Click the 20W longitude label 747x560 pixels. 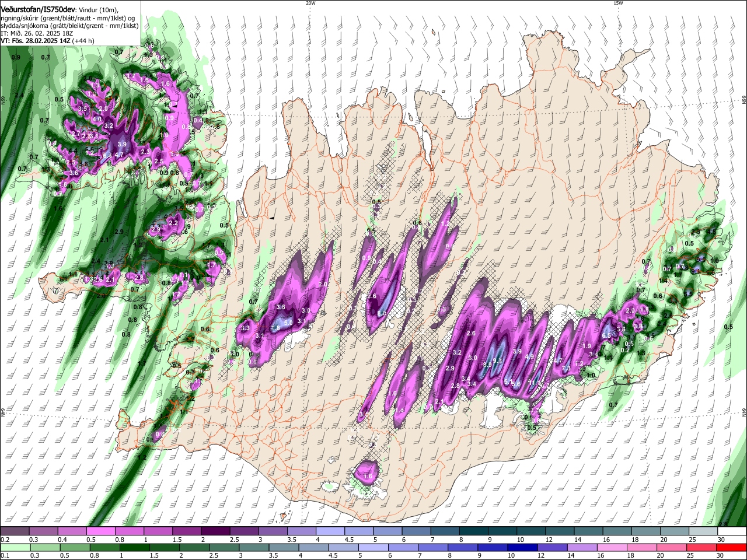tap(310, 2)
